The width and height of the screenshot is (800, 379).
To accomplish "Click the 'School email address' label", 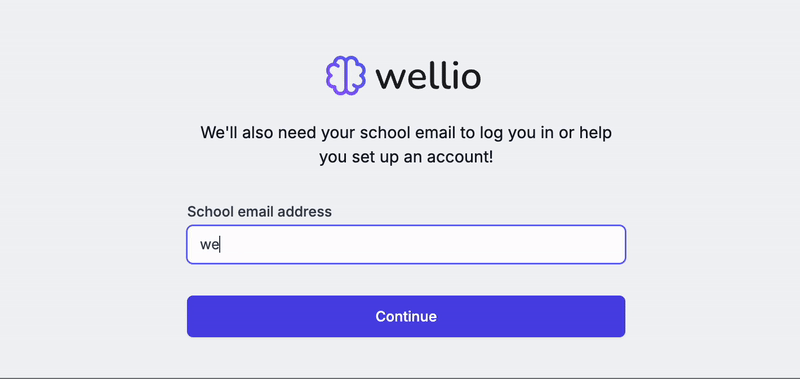I will tap(259, 211).
